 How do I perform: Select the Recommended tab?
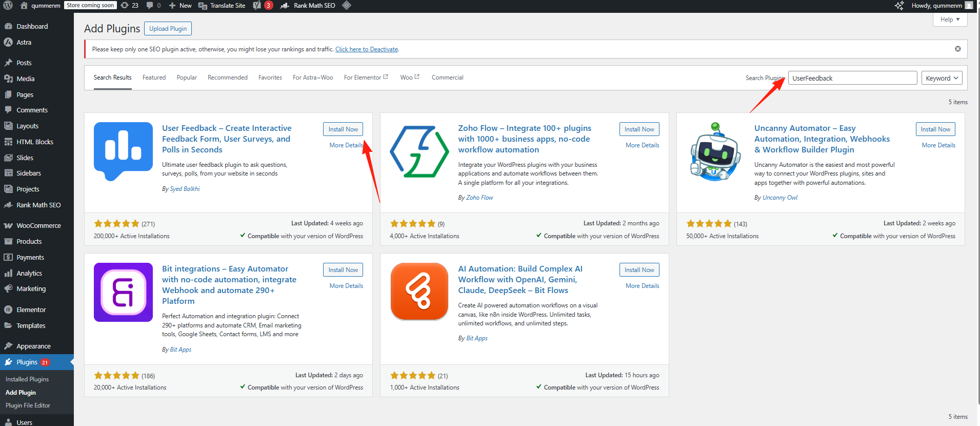click(x=227, y=78)
